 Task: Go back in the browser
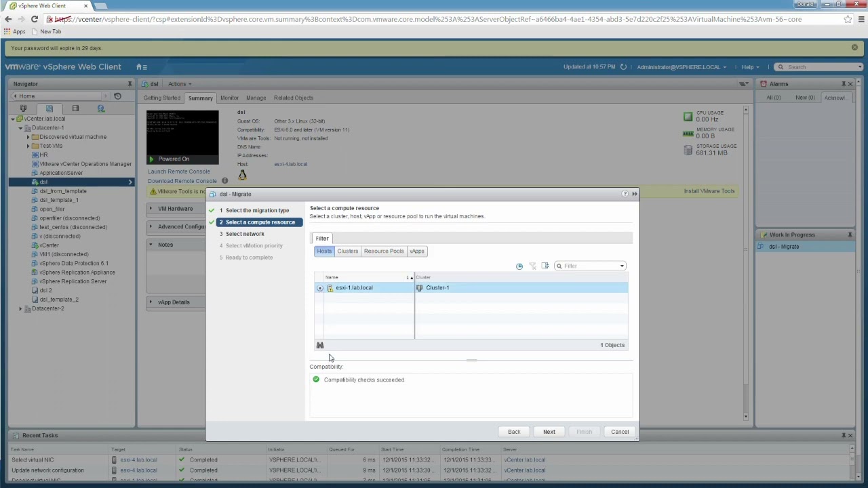click(8, 19)
